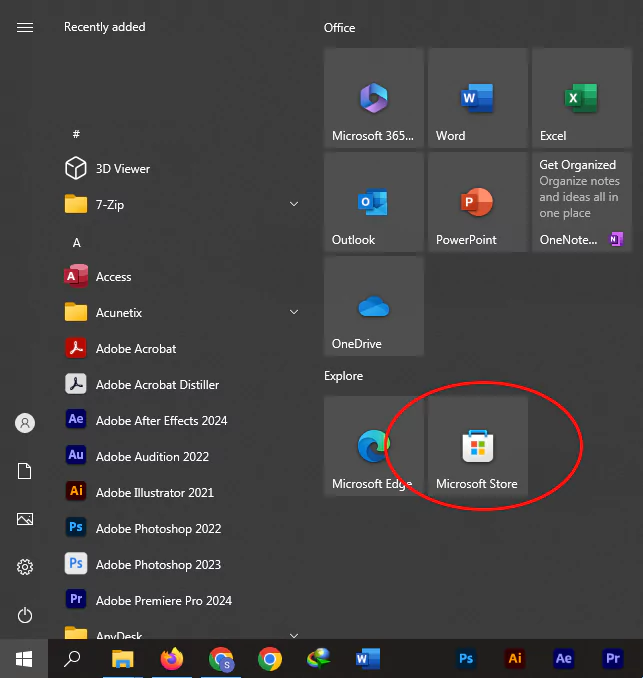
Task: Expand the Start menu hamburger navigation
Action: pos(25,28)
